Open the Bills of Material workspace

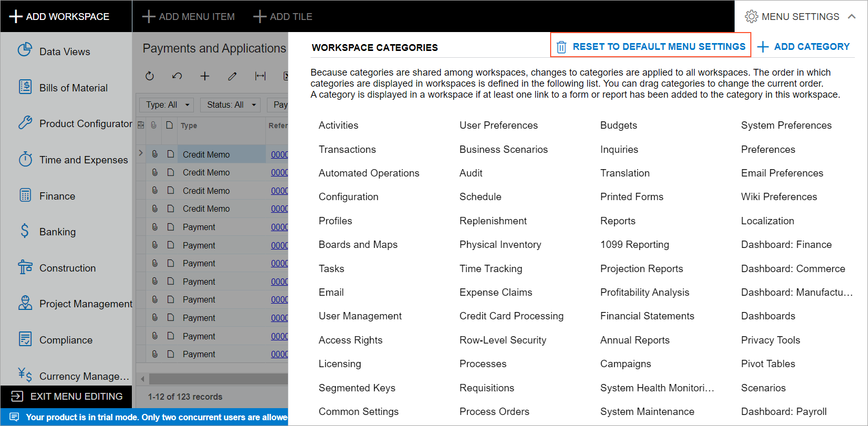[x=73, y=88]
